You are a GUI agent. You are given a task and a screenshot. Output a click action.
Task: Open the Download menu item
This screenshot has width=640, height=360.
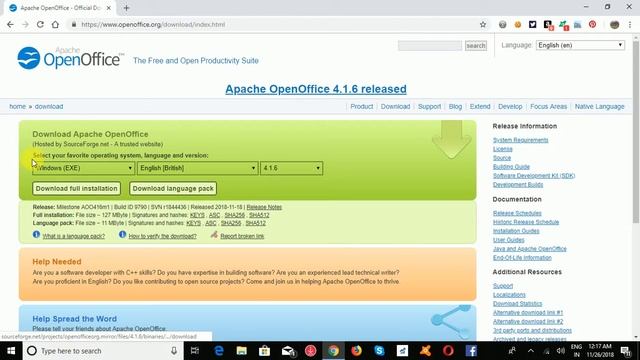point(396,107)
